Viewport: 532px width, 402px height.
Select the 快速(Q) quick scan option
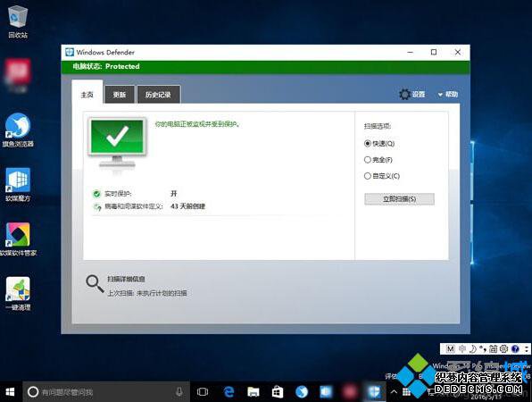379,143
